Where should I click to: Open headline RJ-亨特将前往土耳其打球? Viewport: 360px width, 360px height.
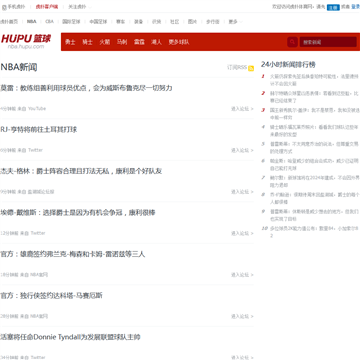pyautogui.click(x=39, y=130)
